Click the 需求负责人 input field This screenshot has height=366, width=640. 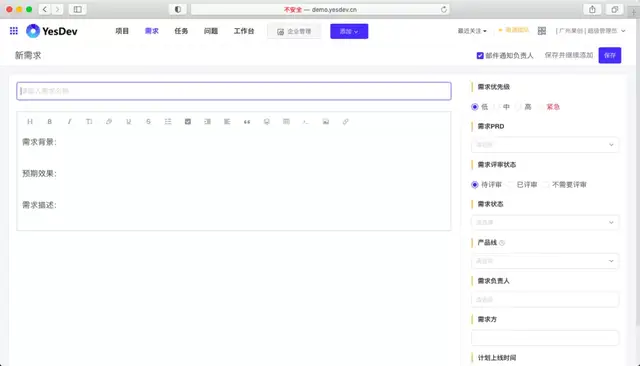[x=545, y=299]
